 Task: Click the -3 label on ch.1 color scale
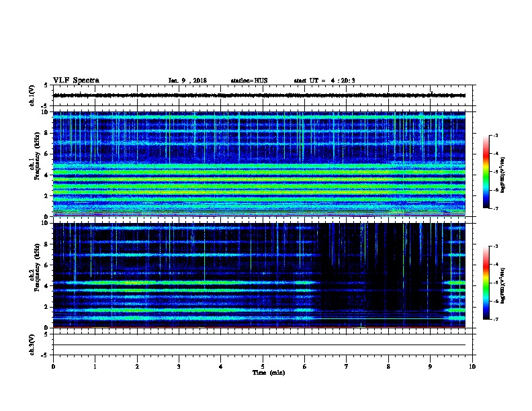point(496,135)
